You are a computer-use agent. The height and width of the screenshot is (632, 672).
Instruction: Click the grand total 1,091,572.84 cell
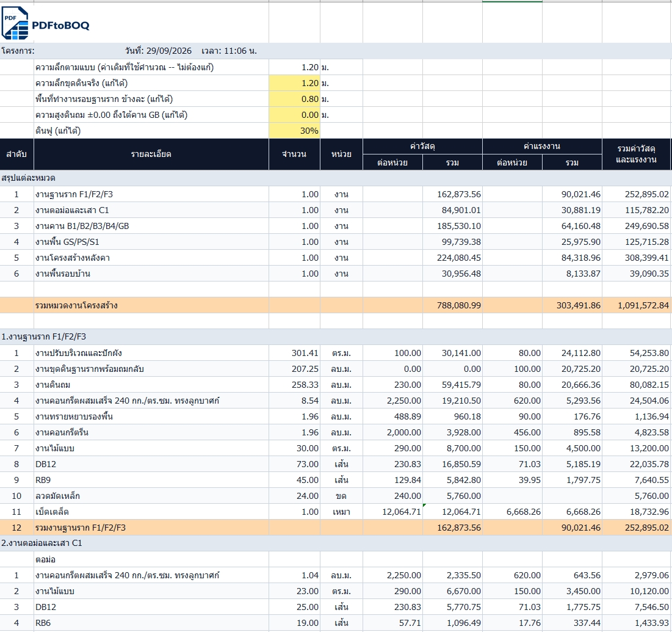pos(637,305)
